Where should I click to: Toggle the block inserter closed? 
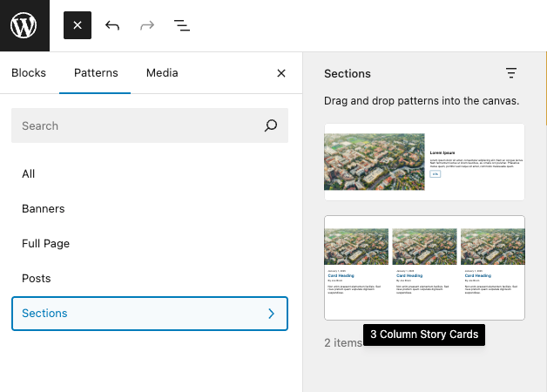(78, 25)
